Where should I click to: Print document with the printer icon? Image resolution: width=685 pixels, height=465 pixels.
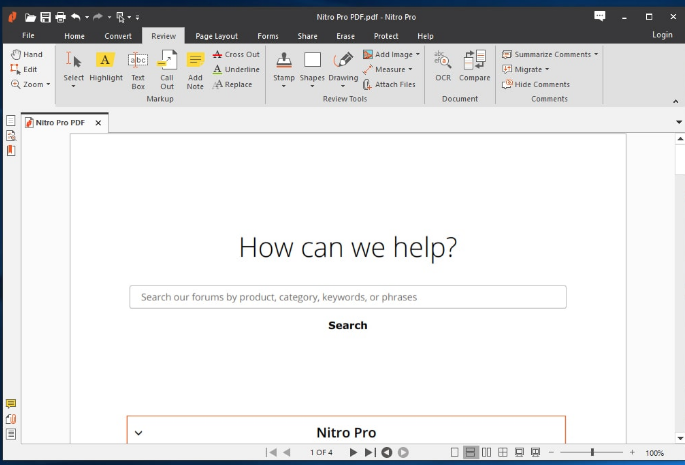[60, 17]
